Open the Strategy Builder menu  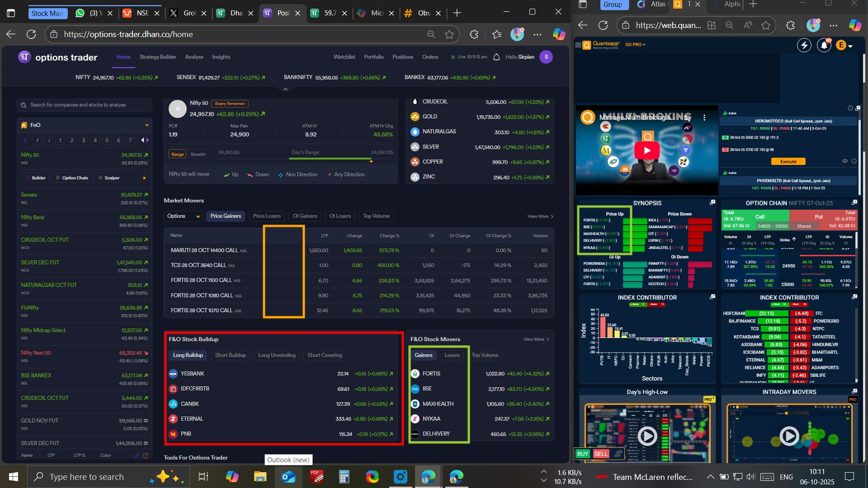point(158,57)
